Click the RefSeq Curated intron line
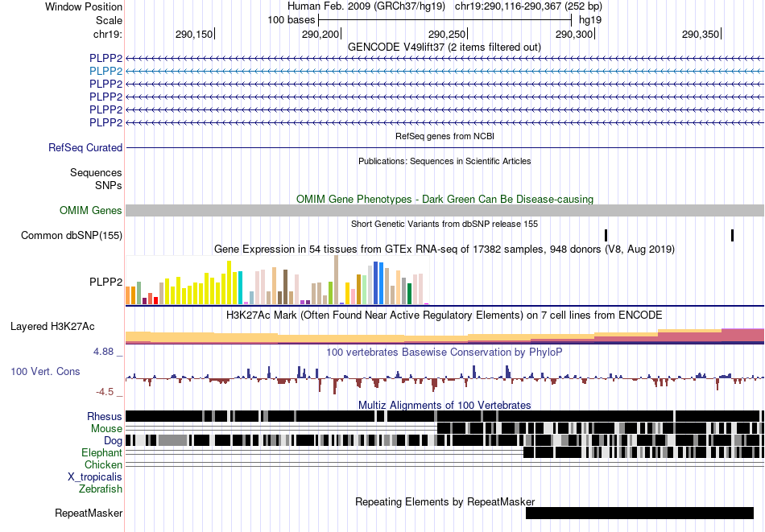 tap(445, 148)
